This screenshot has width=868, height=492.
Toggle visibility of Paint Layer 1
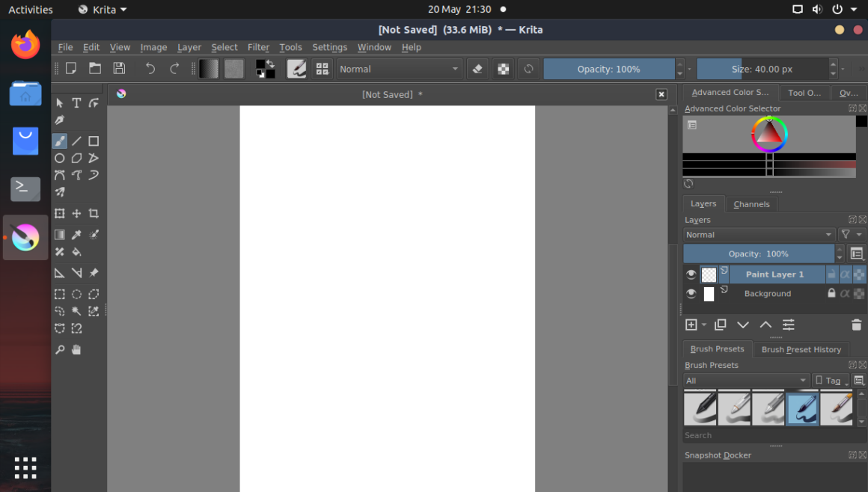(x=691, y=274)
